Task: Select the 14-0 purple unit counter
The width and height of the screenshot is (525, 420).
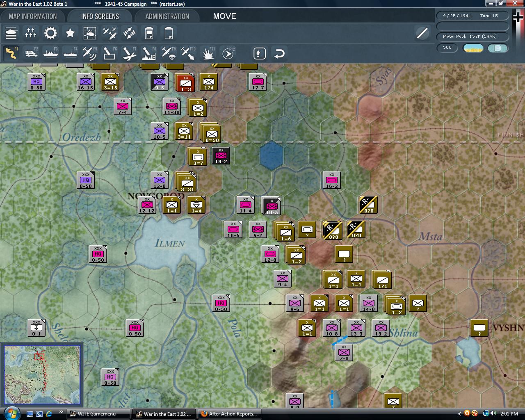Action: 368,304
